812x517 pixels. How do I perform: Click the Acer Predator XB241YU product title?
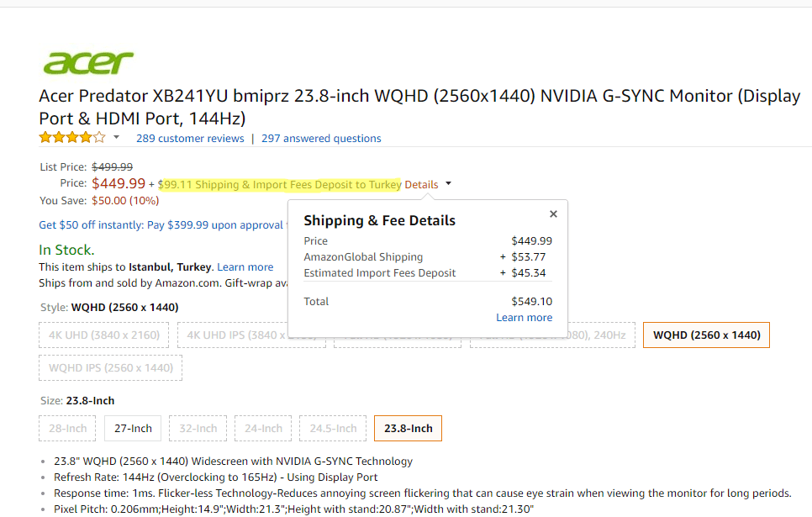[419, 107]
